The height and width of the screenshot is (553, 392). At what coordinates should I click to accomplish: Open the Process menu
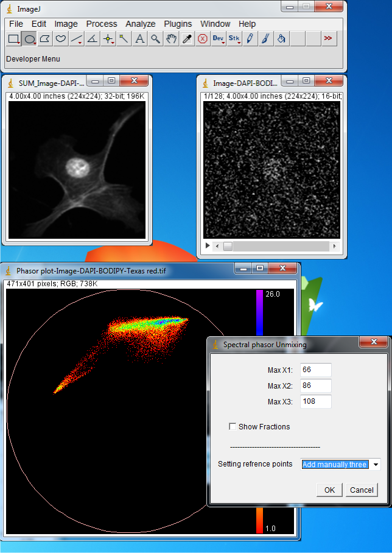pos(102,24)
